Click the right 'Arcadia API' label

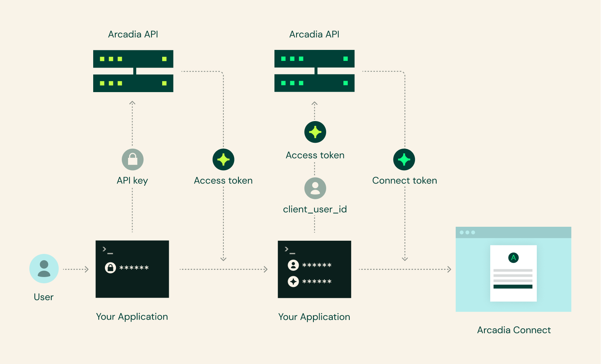pos(314,34)
